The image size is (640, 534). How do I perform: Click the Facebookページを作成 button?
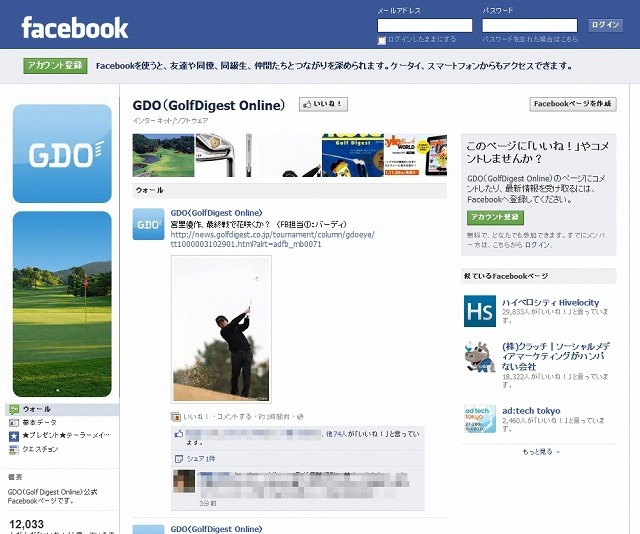click(x=573, y=104)
